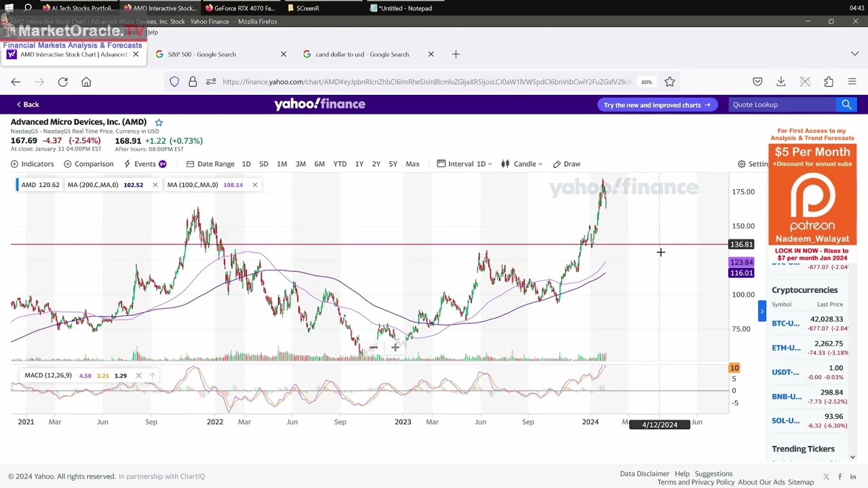
Task: Open the SOL-USD cryptocurrency link
Action: (x=785, y=421)
